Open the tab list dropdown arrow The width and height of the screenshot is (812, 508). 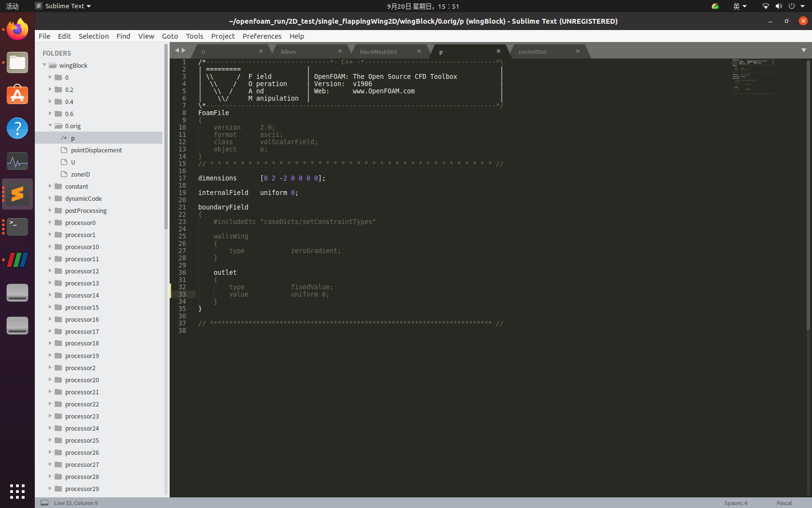pyautogui.click(x=804, y=50)
